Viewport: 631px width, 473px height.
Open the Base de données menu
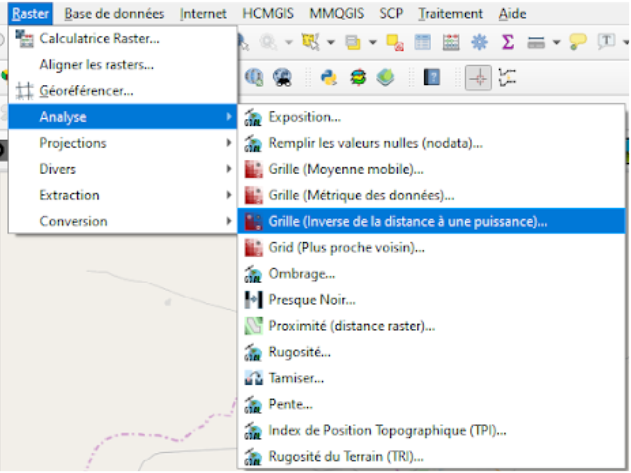click(114, 14)
